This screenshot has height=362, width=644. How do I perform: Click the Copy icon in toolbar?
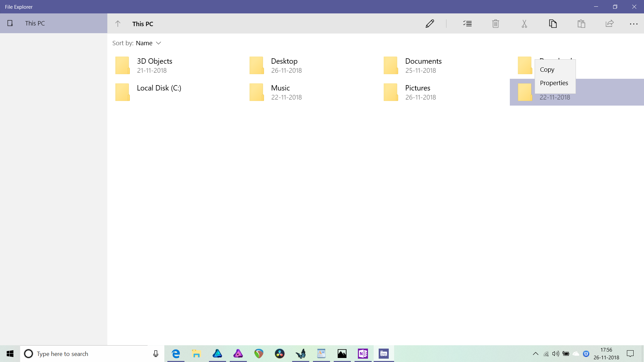(553, 23)
